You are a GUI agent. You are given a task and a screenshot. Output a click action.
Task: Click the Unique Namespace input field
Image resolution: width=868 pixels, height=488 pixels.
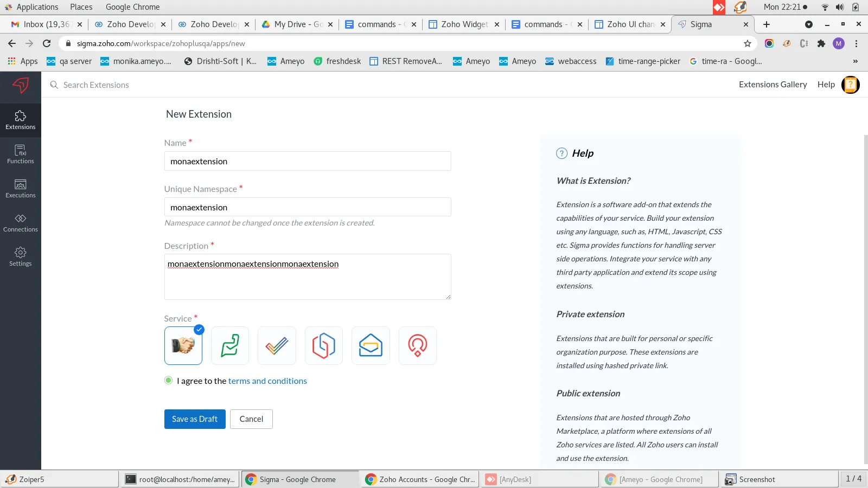(308, 207)
